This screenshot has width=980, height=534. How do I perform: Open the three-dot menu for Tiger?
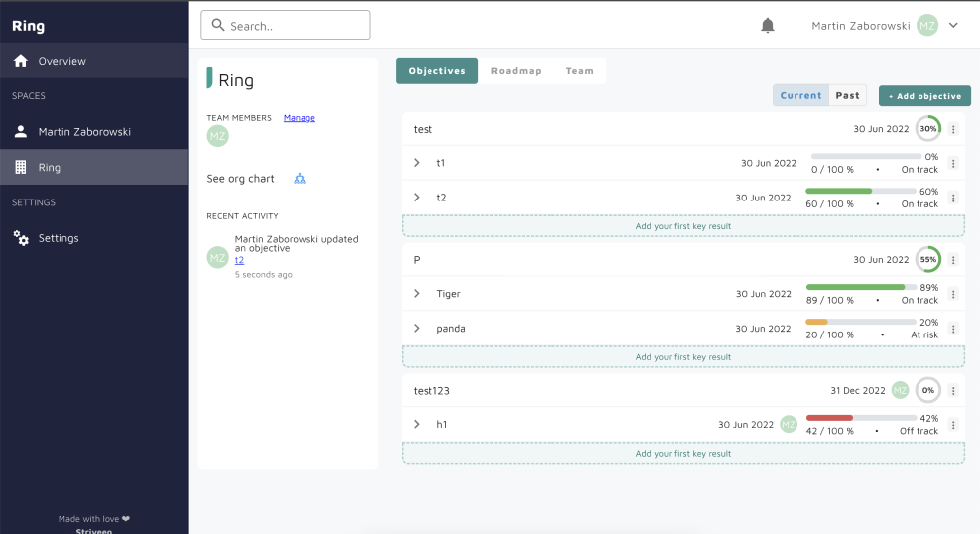click(x=953, y=294)
